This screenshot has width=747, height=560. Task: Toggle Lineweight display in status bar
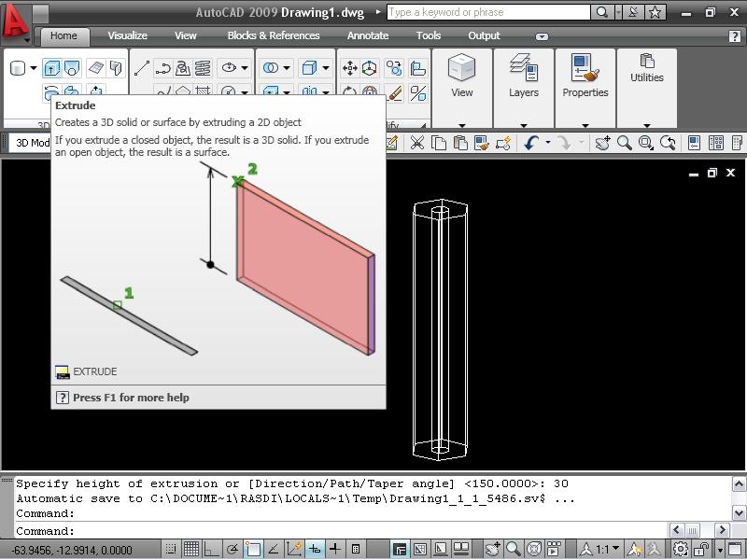coord(335,549)
